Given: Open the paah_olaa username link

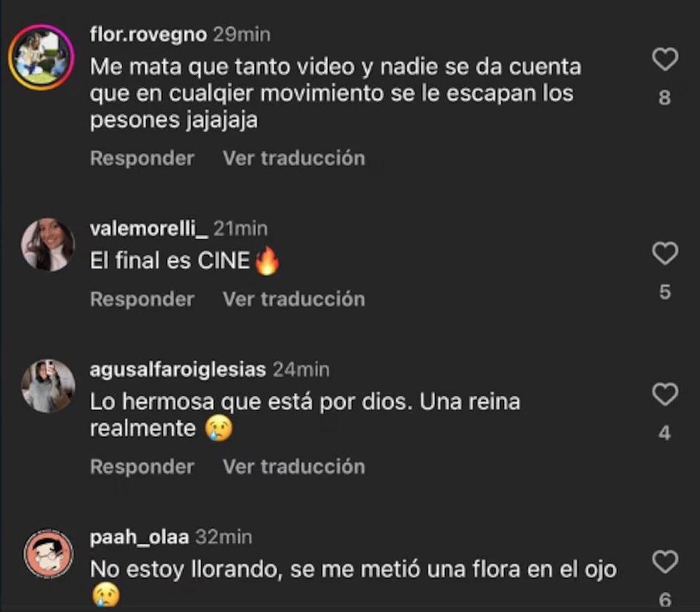Looking at the screenshot, I should (x=139, y=537).
